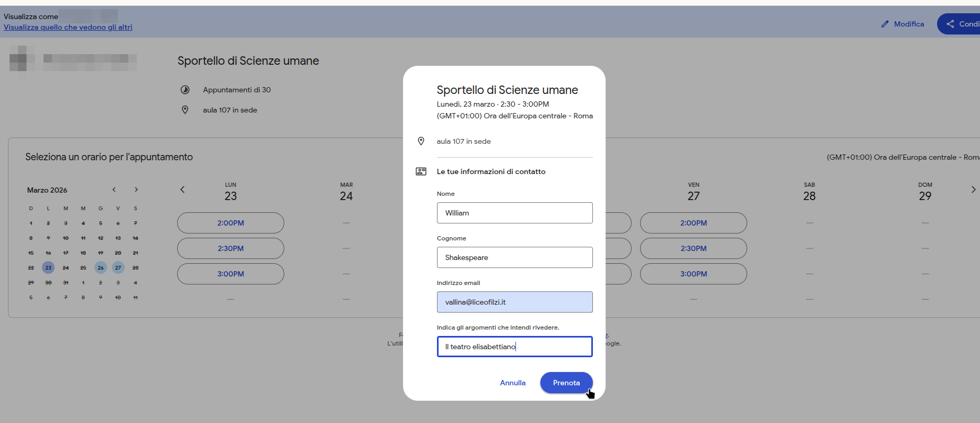The image size is (980, 423).
Task: Click the contact card icon in the dialog
Action: (421, 171)
